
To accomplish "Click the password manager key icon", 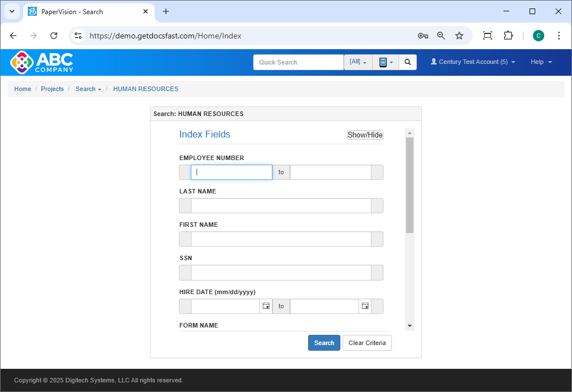I will click(422, 36).
